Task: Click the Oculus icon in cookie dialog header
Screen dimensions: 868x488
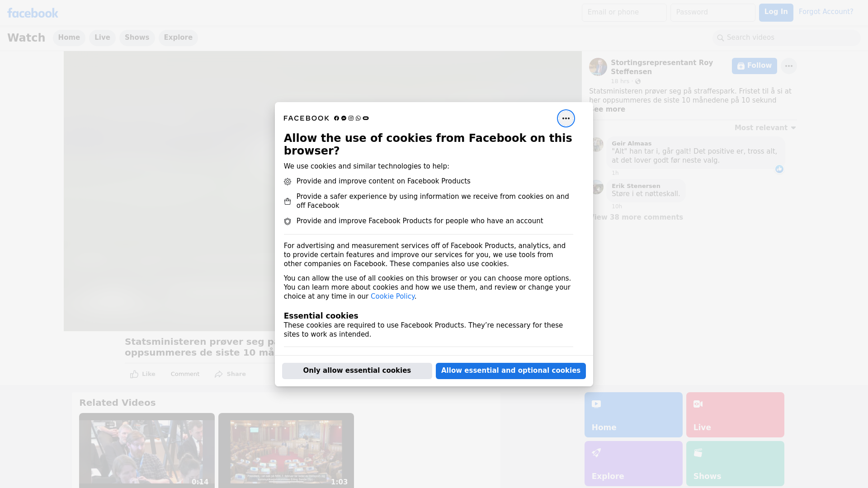Action: tap(366, 118)
